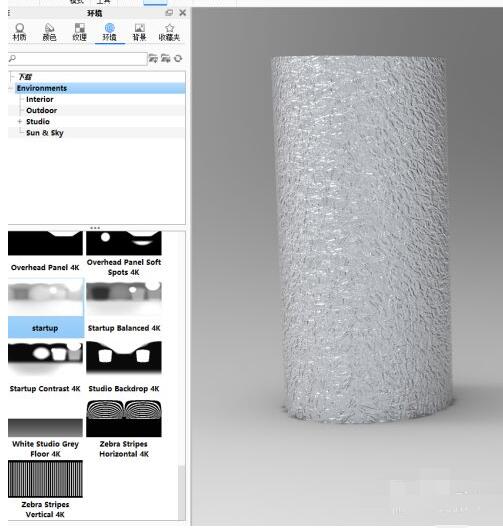Click the library search field
The width and height of the screenshot is (503, 528).
pos(77,59)
